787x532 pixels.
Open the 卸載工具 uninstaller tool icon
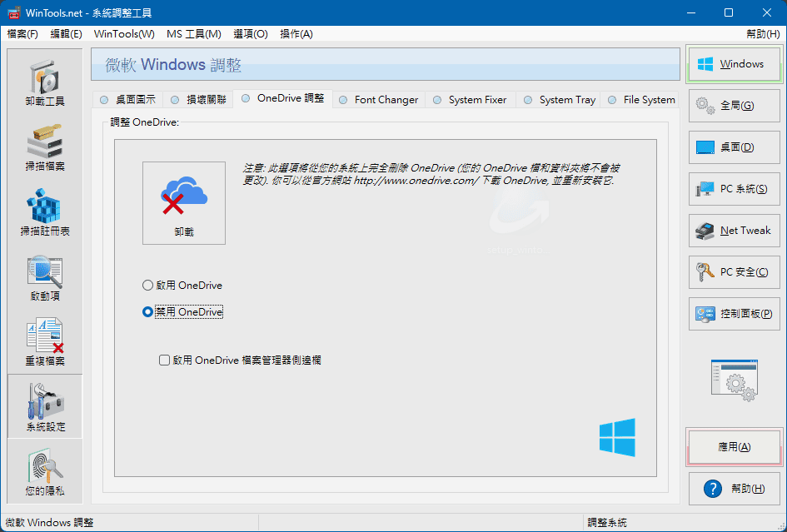coord(45,82)
